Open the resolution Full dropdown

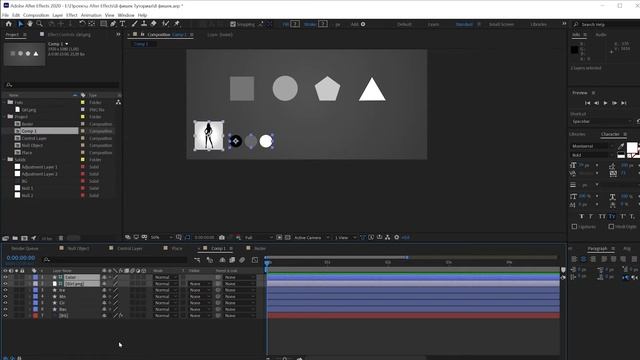[258, 237]
